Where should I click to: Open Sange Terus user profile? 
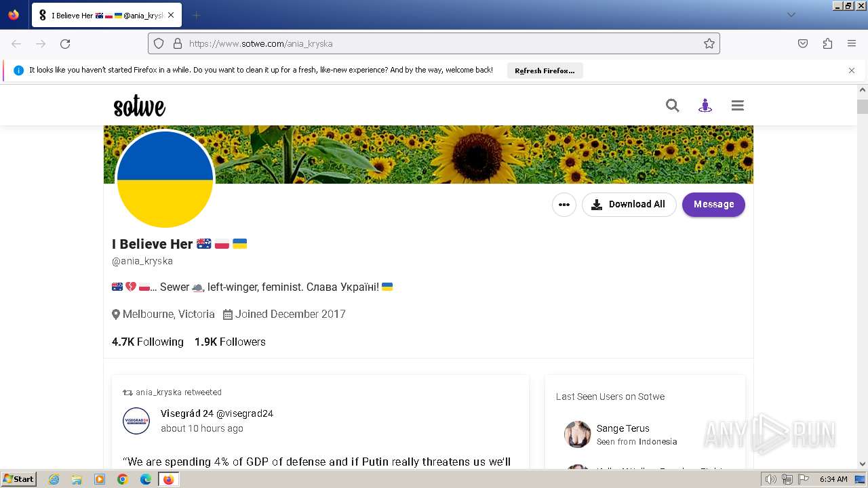[x=623, y=428]
